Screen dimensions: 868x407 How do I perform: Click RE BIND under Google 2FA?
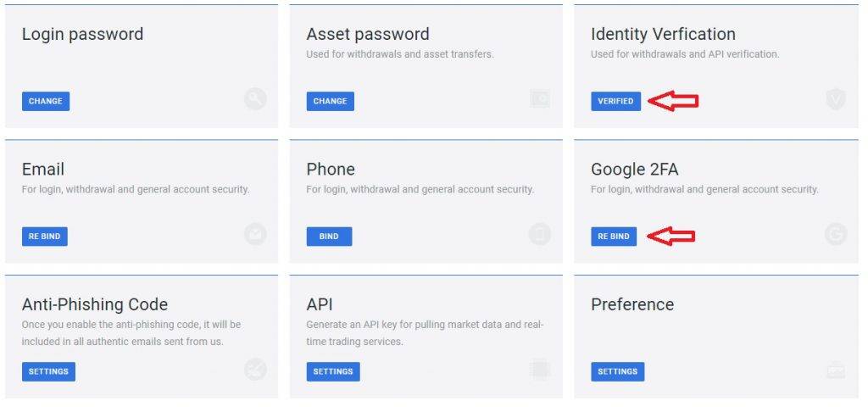[614, 237]
